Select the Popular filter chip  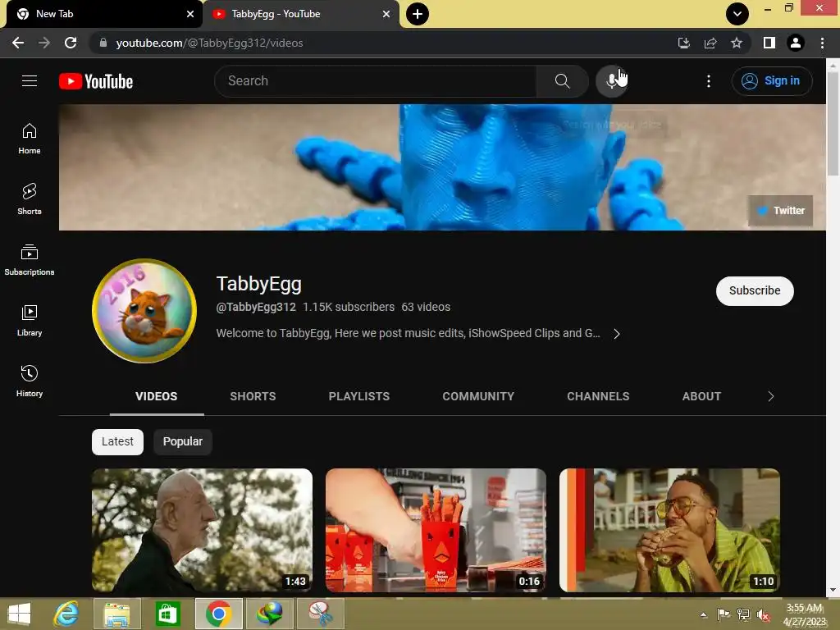click(x=183, y=442)
